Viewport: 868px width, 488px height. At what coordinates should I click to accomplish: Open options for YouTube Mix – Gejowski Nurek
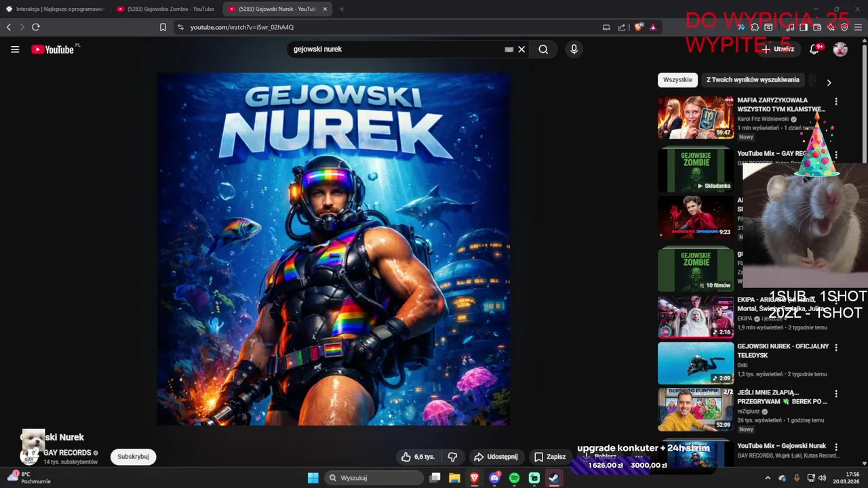click(836, 447)
